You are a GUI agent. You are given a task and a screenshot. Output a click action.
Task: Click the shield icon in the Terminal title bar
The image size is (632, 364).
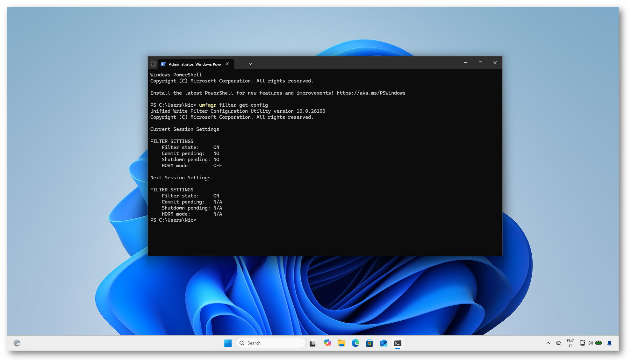point(153,64)
